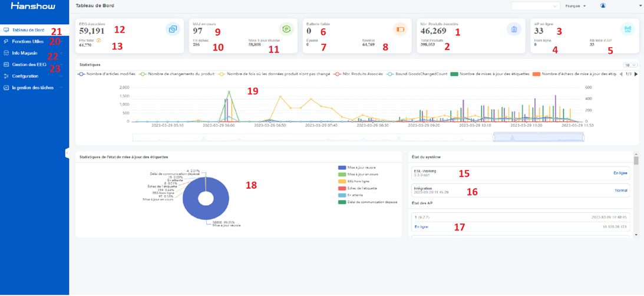644x296 pixels.
Task: Click the Prix total orange info icon
Action: point(98,40)
